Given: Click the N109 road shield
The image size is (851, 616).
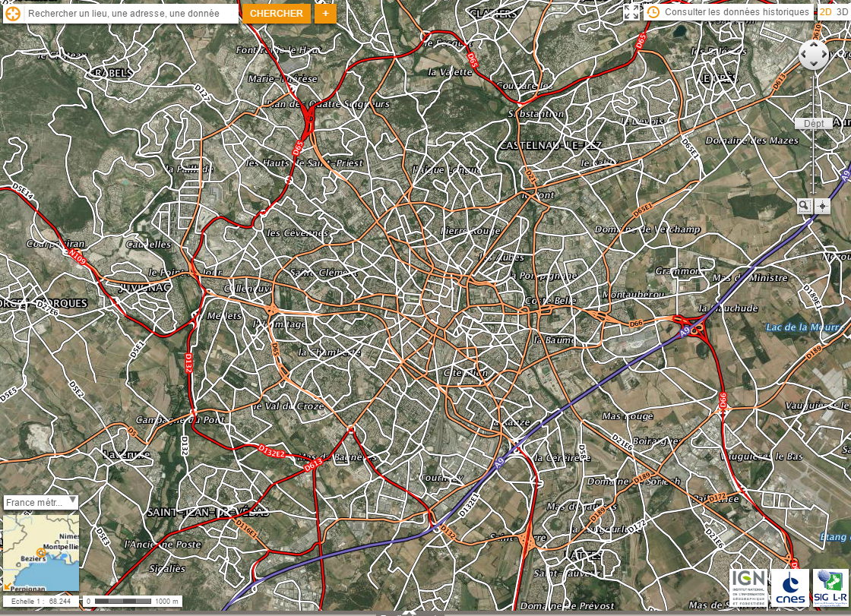Looking at the screenshot, I should coord(78,257).
